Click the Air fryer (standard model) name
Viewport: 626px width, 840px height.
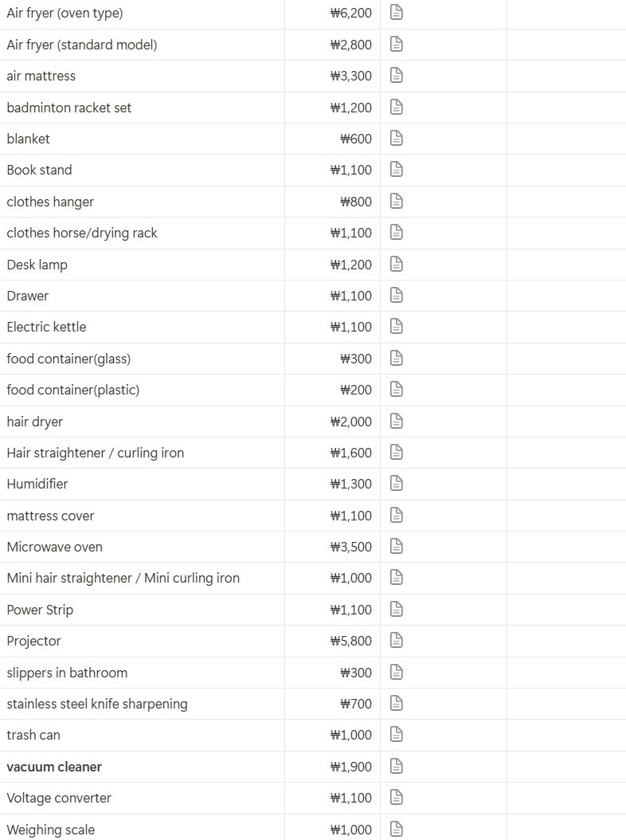pyautogui.click(x=82, y=45)
